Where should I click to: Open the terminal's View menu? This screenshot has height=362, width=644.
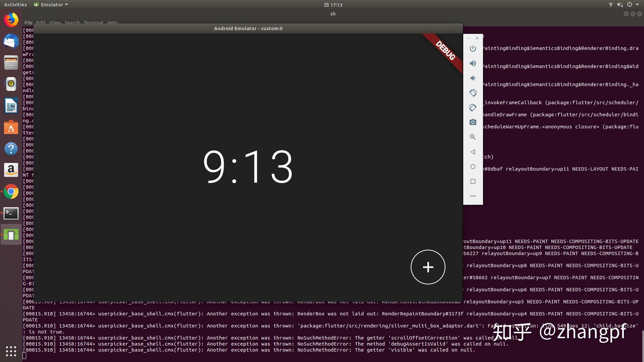(x=55, y=22)
